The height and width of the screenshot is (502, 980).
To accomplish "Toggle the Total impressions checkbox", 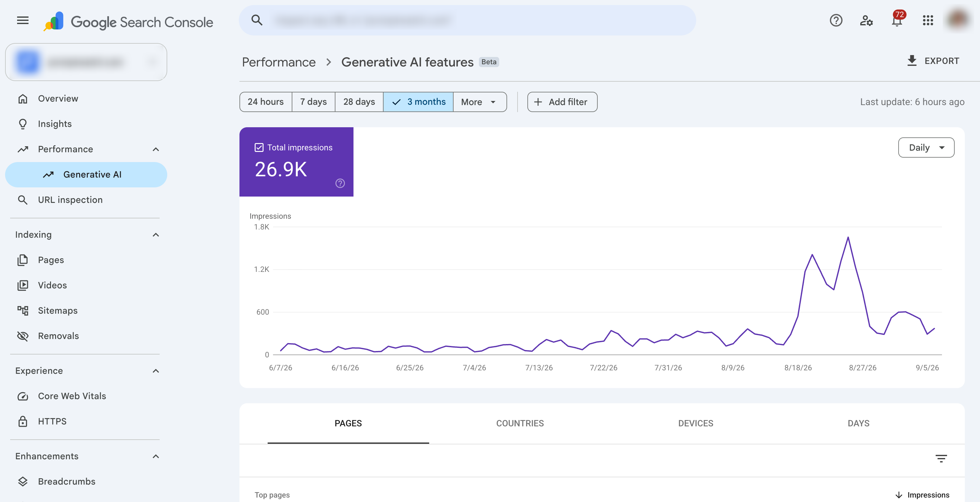I will (x=259, y=147).
